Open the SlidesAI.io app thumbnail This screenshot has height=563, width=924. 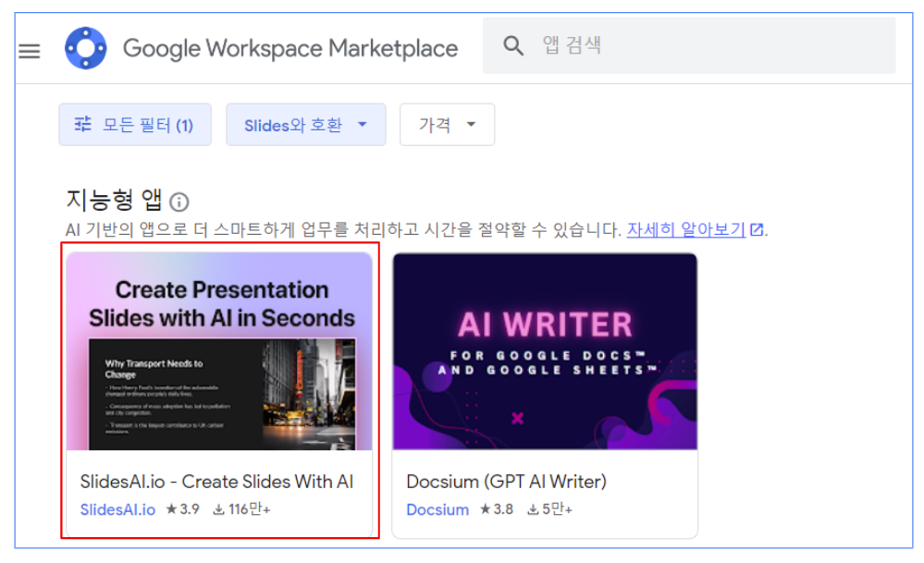coord(219,351)
